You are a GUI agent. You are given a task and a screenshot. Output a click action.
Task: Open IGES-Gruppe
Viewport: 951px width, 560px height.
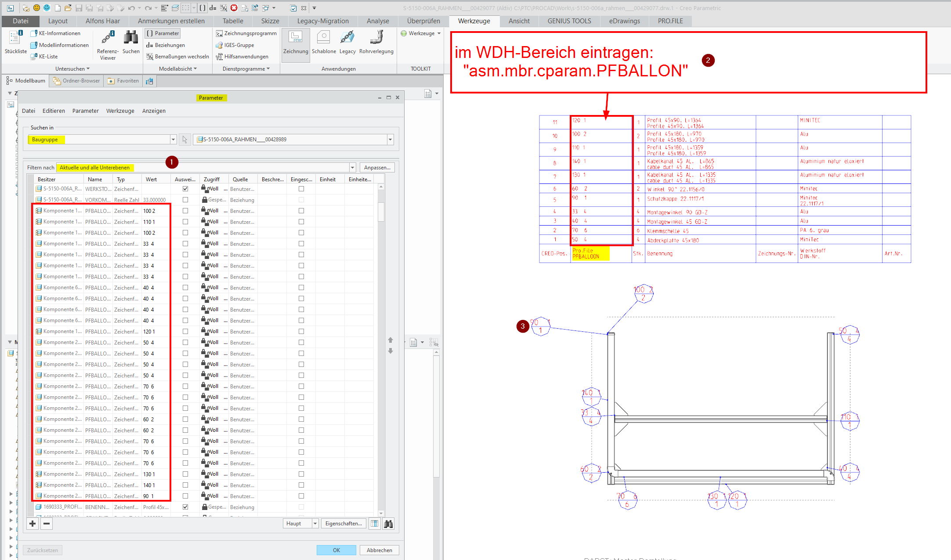235,45
